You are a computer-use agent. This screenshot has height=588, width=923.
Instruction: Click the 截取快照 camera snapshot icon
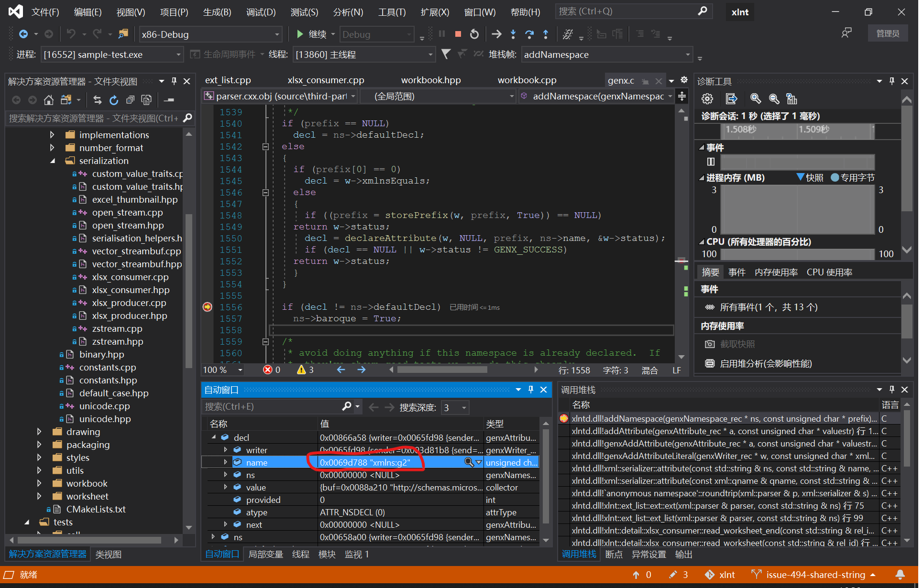click(710, 344)
